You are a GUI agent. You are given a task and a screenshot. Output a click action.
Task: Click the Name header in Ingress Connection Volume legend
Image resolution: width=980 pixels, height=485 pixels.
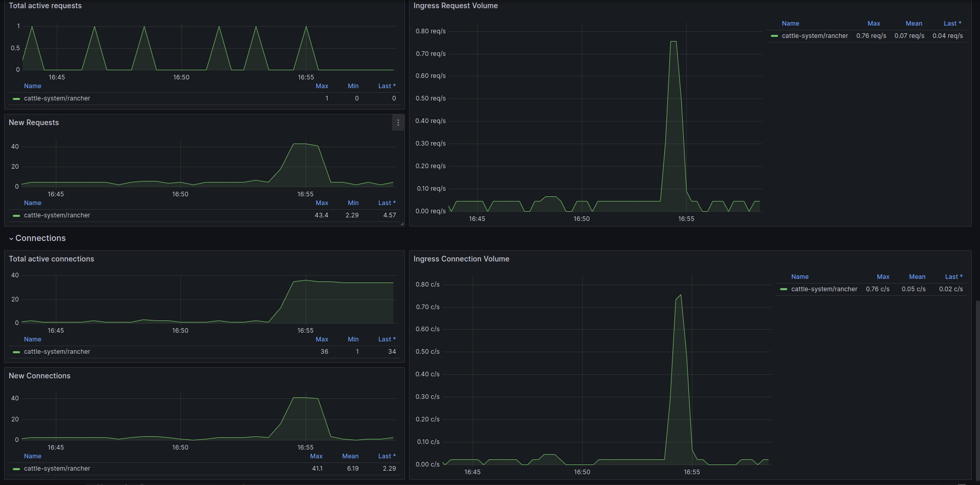(800, 277)
